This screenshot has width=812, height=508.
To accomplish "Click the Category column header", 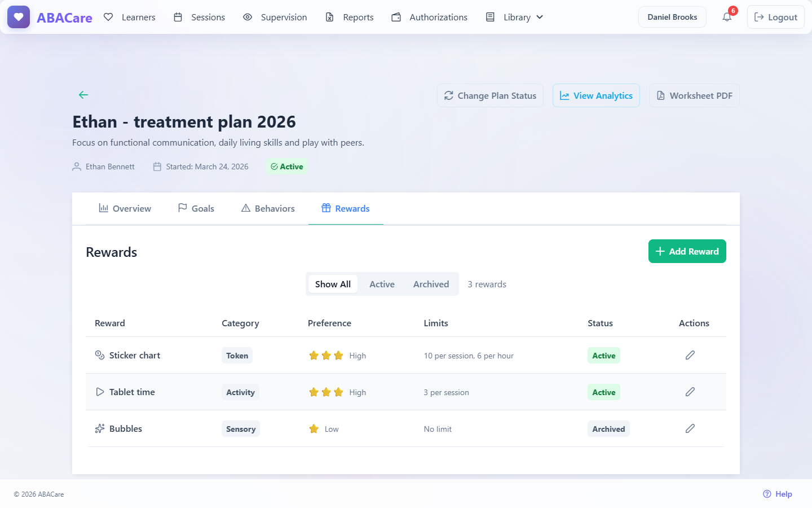I will click(240, 323).
